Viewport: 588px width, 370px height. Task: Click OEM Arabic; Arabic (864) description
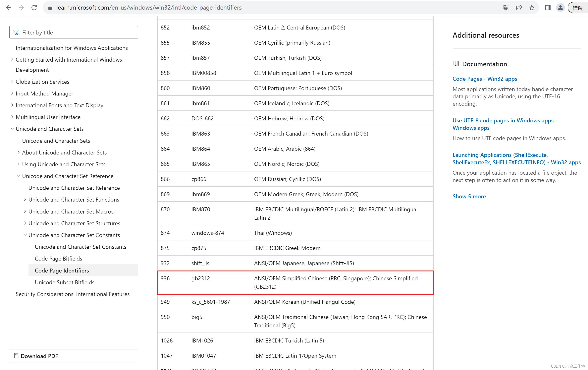285,149
